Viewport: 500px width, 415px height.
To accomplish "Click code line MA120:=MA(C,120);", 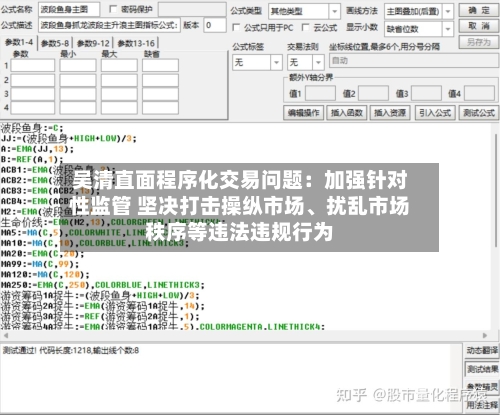I will [45, 275].
